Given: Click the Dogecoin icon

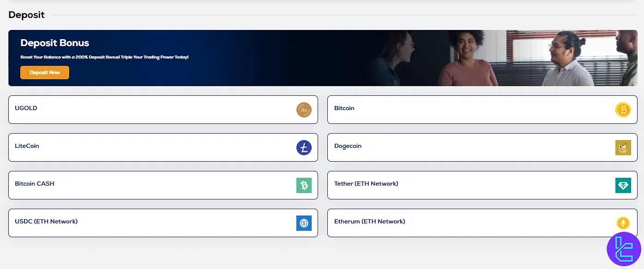Looking at the screenshot, I should tap(623, 147).
